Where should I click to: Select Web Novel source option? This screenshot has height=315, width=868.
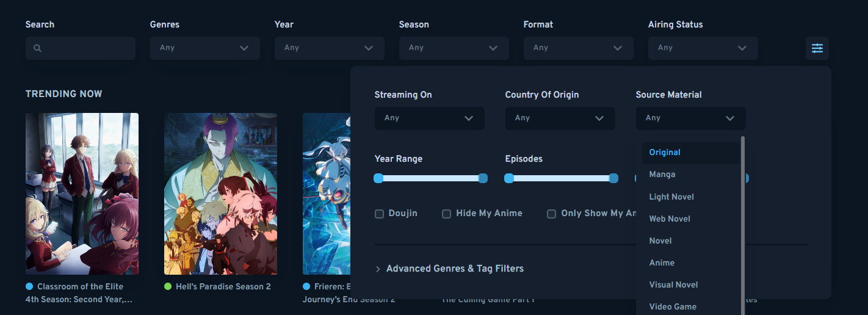coord(691,219)
